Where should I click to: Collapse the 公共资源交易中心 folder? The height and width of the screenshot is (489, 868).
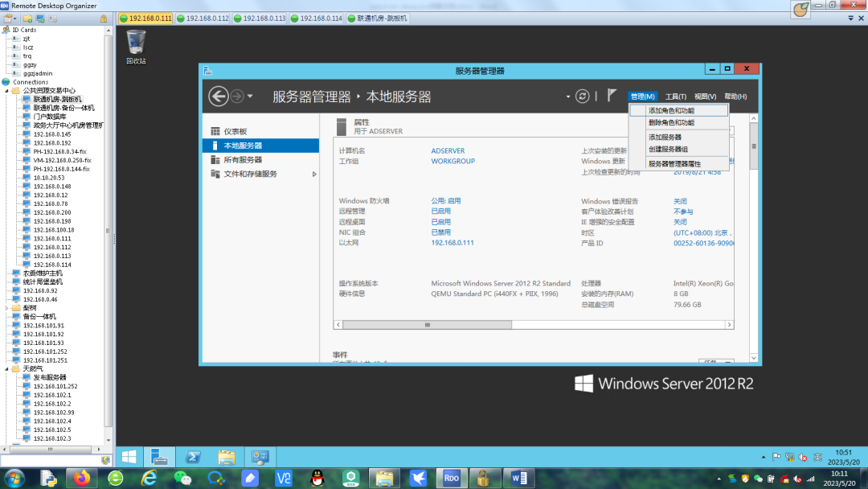click(6, 91)
